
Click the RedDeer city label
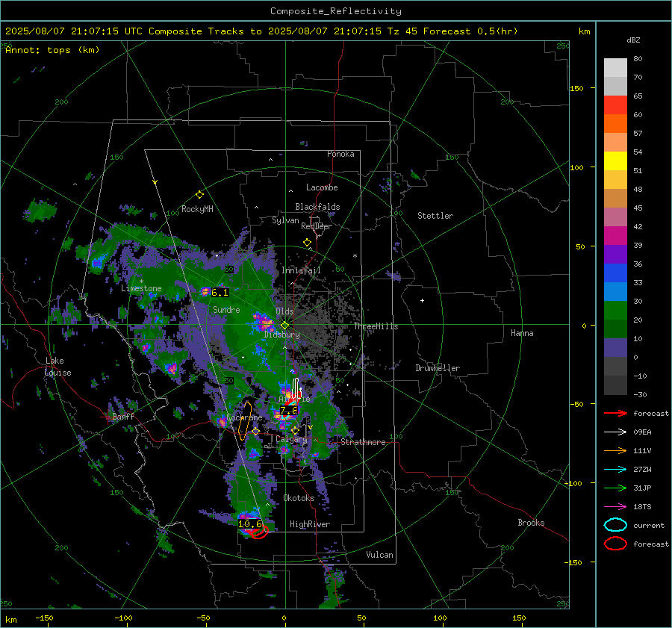point(317,226)
